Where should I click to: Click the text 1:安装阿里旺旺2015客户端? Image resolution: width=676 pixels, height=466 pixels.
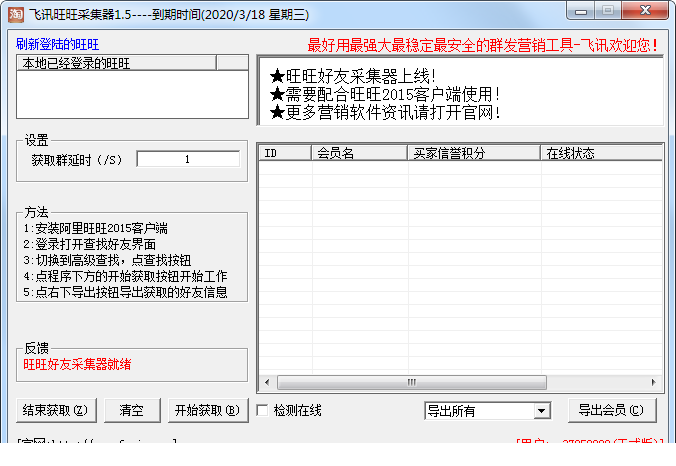pyautogui.click(x=95, y=228)
